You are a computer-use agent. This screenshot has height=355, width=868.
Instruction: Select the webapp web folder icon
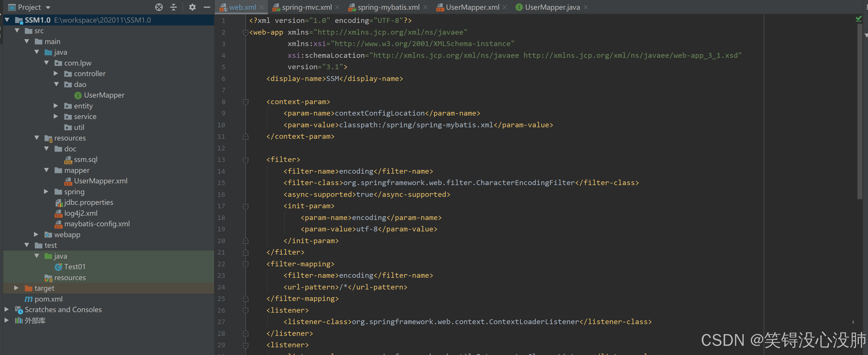click(x=49, y=235)
